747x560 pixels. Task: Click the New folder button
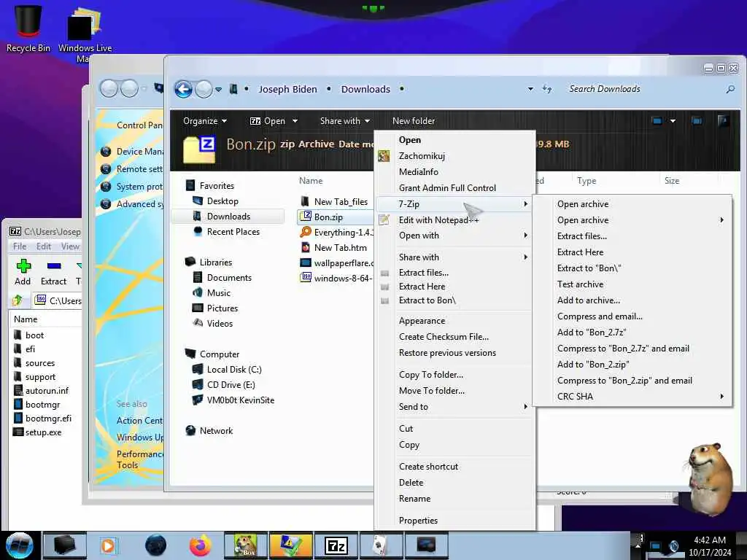pos(413,121)
